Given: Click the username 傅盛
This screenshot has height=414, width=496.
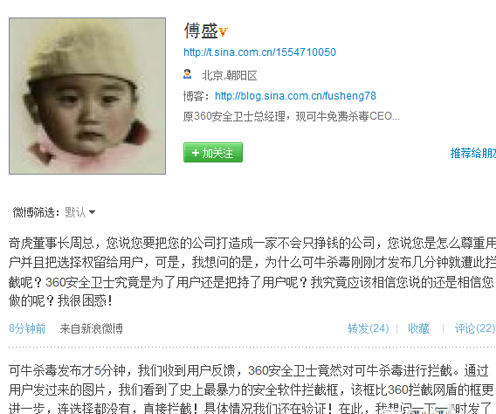Looking at the screenshot, I should click(201, 31).
